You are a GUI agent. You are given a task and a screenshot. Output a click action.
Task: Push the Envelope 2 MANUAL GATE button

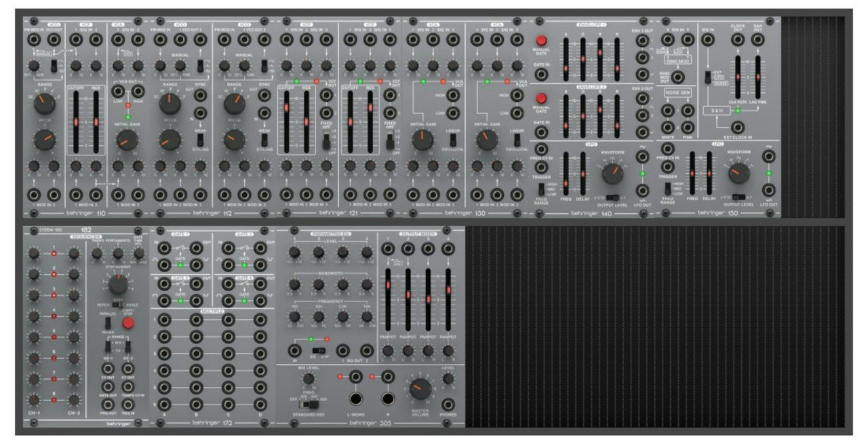pos(541,98)
